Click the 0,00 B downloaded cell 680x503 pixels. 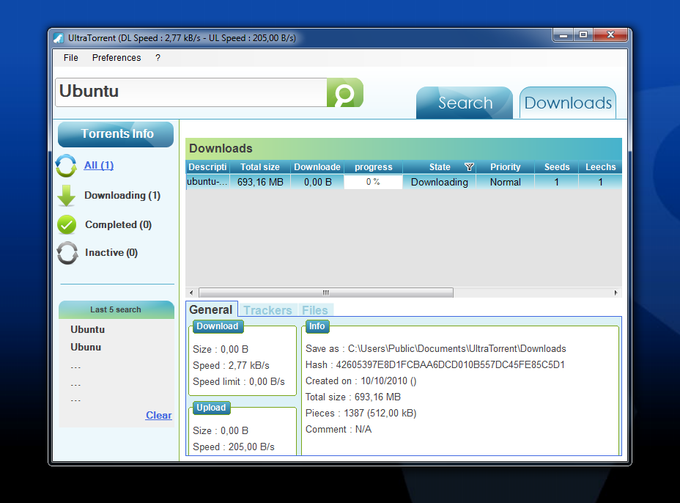(317, 182)
